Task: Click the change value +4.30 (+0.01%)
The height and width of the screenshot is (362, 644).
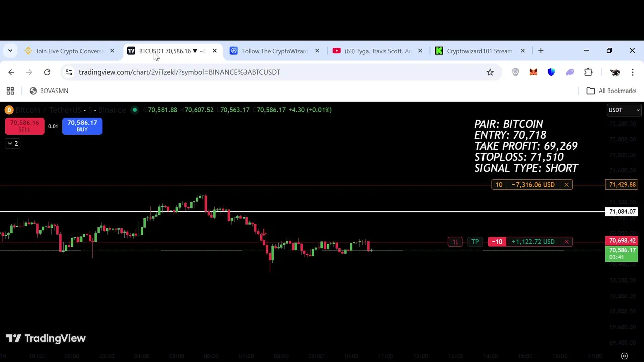Action: pos(310,110)
